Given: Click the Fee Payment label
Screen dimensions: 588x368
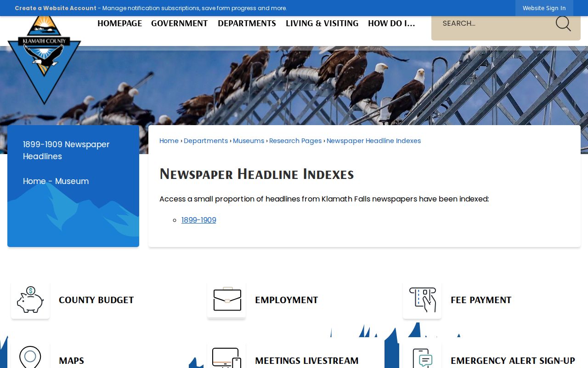Looking at the screenshot, I should (x=481, y=300).
